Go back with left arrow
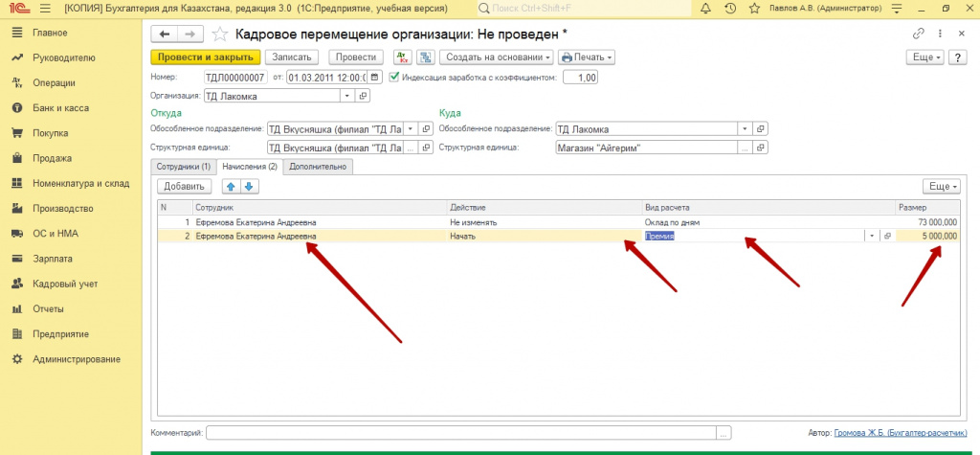The height and width of the screenshot is (455, 980). point(165,34)
